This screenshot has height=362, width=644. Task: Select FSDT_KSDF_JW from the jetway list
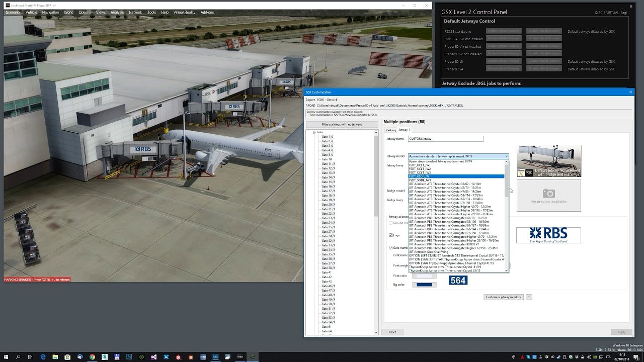tap(419, 176)
